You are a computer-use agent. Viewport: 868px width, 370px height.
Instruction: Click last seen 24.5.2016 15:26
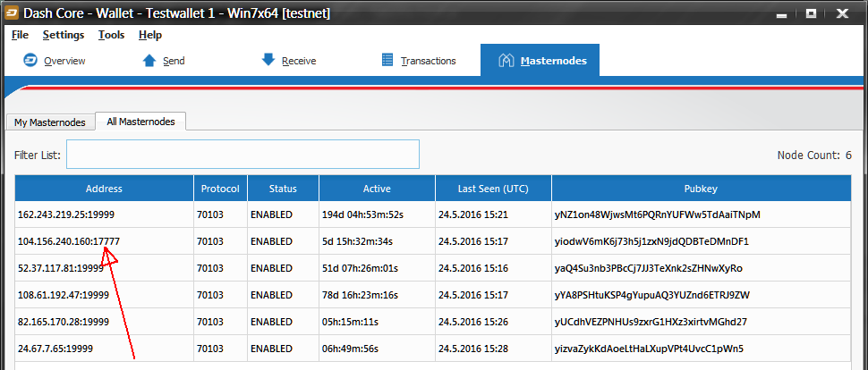(473, 322)
